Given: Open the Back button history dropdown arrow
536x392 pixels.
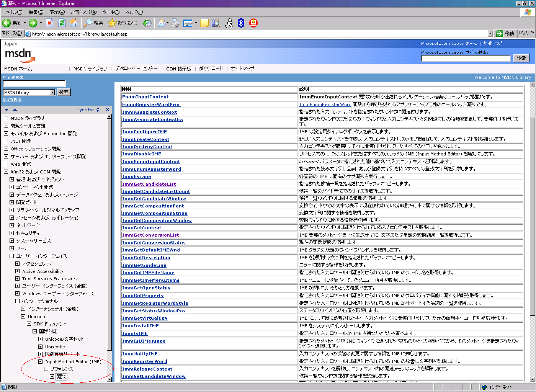Looking at the screenshot, I should point(25,23).
